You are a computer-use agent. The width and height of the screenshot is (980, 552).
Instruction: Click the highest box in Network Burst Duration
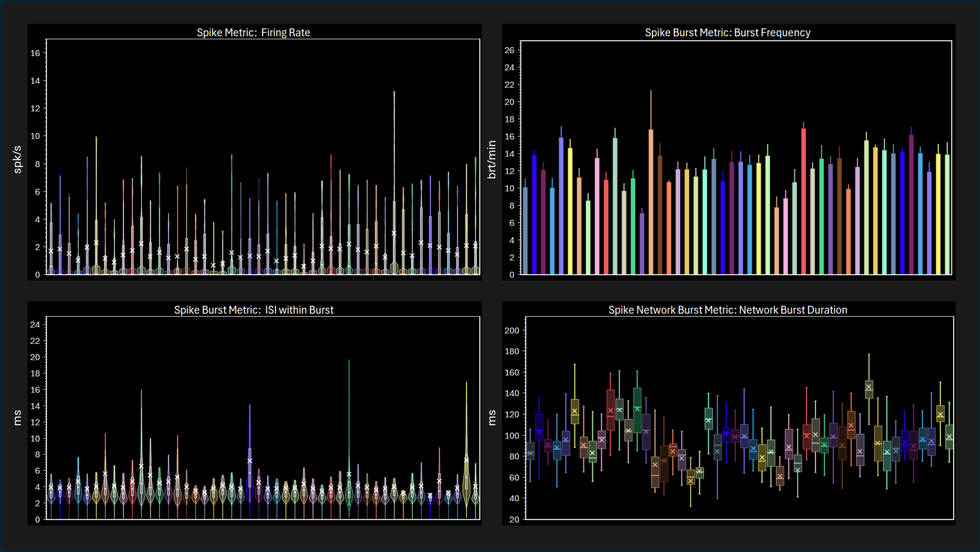pyautogui.click(x=869, y=389)
